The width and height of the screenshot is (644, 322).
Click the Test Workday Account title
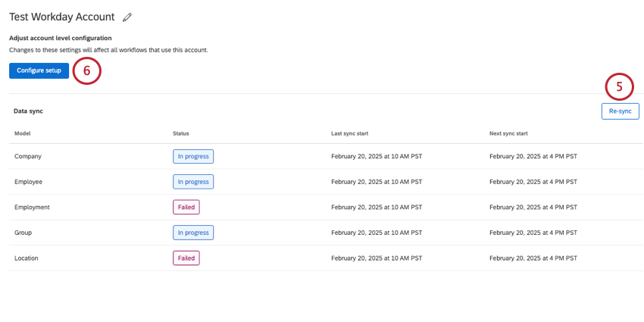point(62,17)
